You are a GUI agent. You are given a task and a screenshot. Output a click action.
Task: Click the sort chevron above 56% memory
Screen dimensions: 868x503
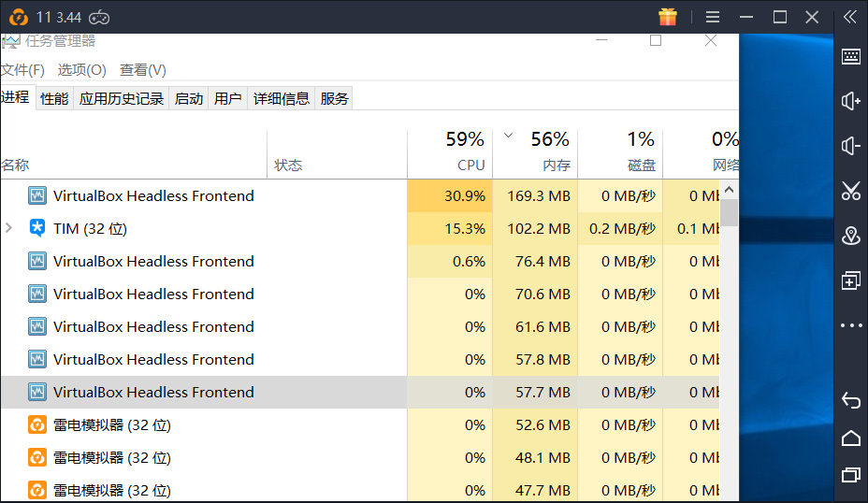509,136
